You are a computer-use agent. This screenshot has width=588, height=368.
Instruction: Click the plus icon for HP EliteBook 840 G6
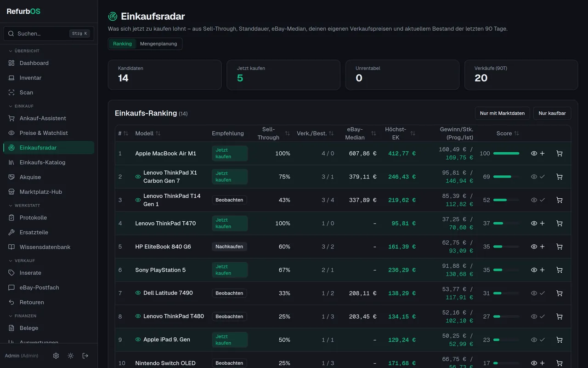click(x=542, y=247)
